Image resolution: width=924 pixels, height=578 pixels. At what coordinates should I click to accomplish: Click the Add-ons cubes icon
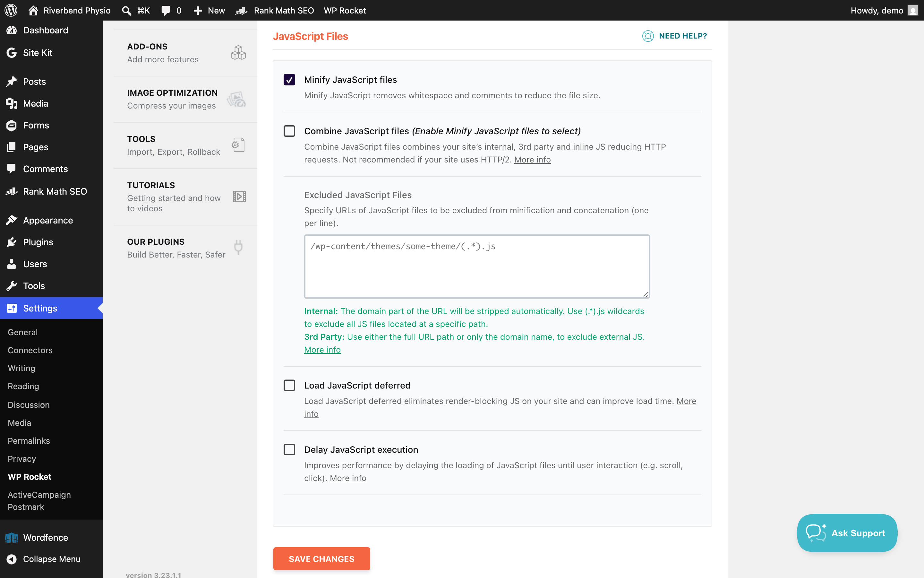tap(238, 53)
